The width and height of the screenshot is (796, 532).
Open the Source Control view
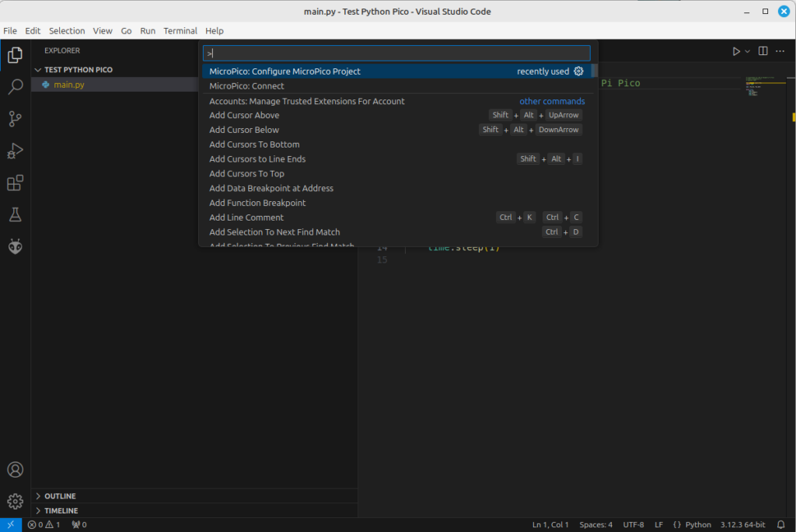pos(16,119)
